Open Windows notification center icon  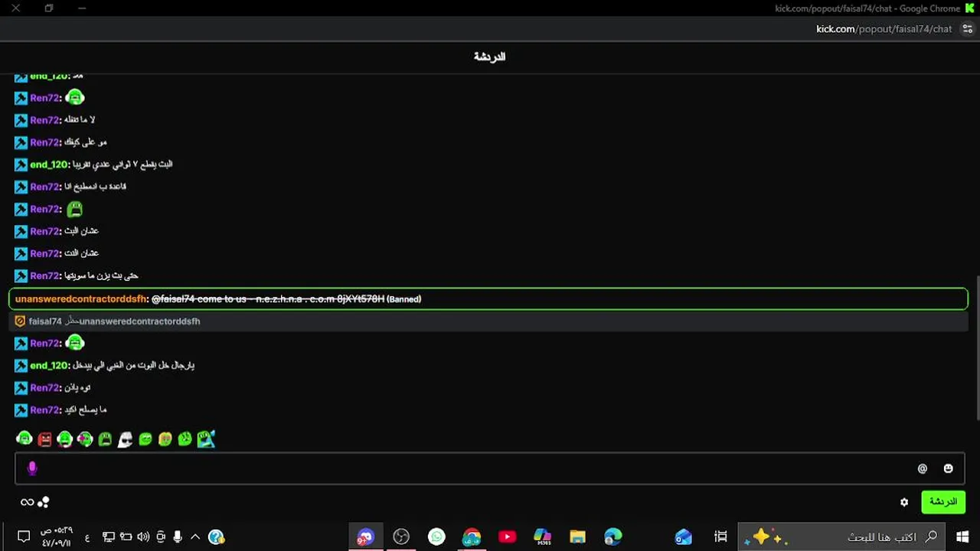pos(24,536)
